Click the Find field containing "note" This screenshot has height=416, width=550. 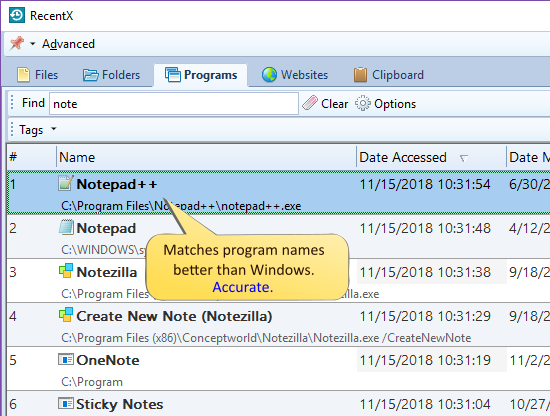coord(174,103)
